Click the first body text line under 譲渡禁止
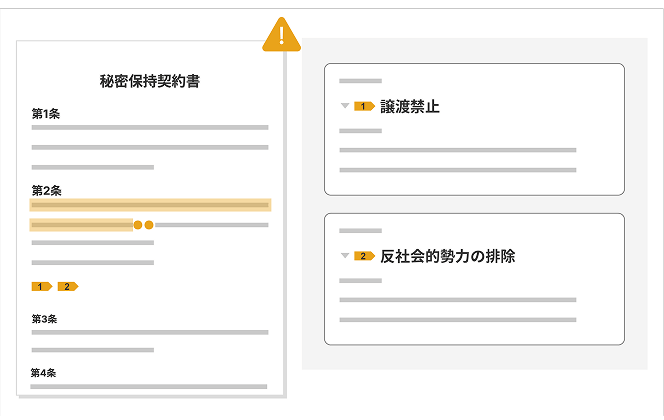The height and width of the screenshot is (420, 664). click(x=457, y=150)
